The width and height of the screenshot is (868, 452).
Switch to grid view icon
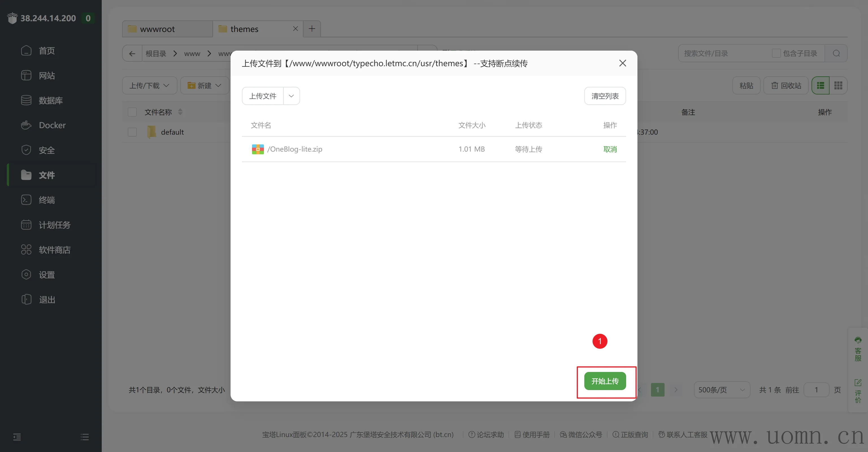(x=838, y=86)
